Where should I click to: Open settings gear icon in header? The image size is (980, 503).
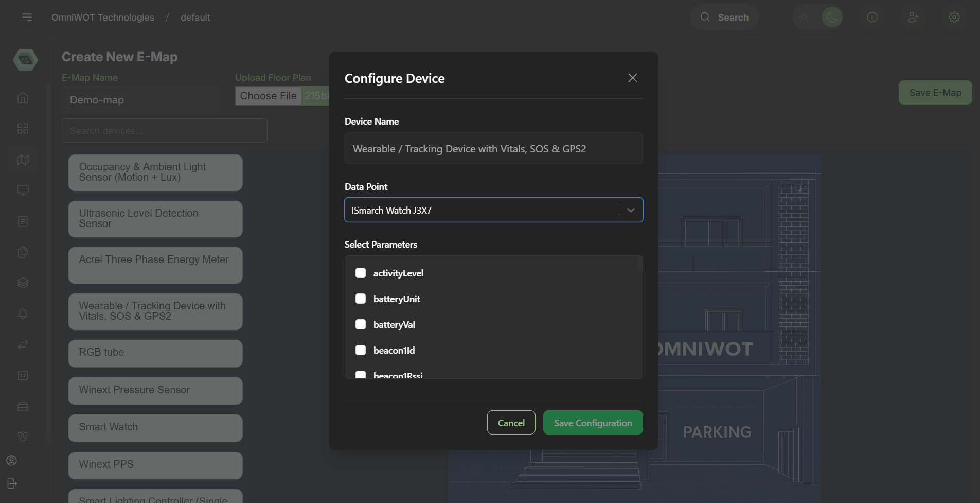(954, 18)
